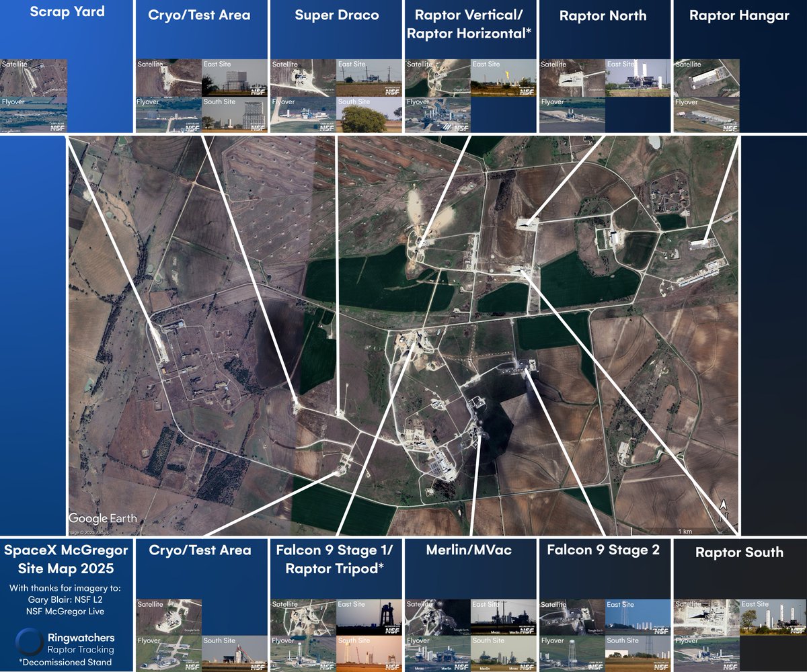The width and height of the screenshot is (807, 672).
Task: Click the "Super Draco" heading
Action: point(336,15)
